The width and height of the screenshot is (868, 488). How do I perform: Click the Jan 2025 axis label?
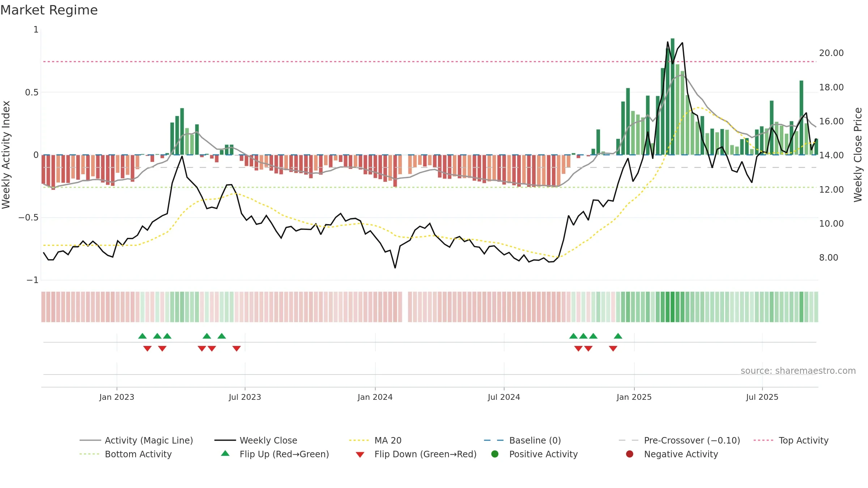[634, 397]
